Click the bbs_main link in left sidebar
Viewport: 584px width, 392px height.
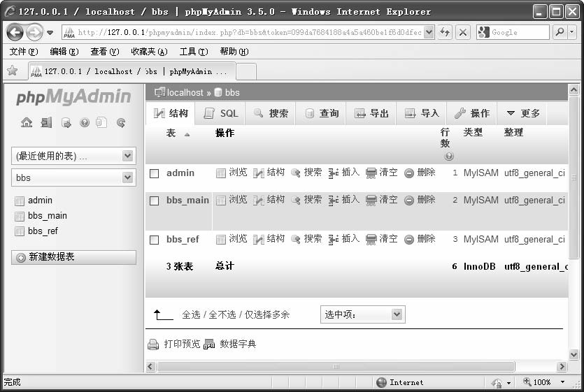pos(48,216)
